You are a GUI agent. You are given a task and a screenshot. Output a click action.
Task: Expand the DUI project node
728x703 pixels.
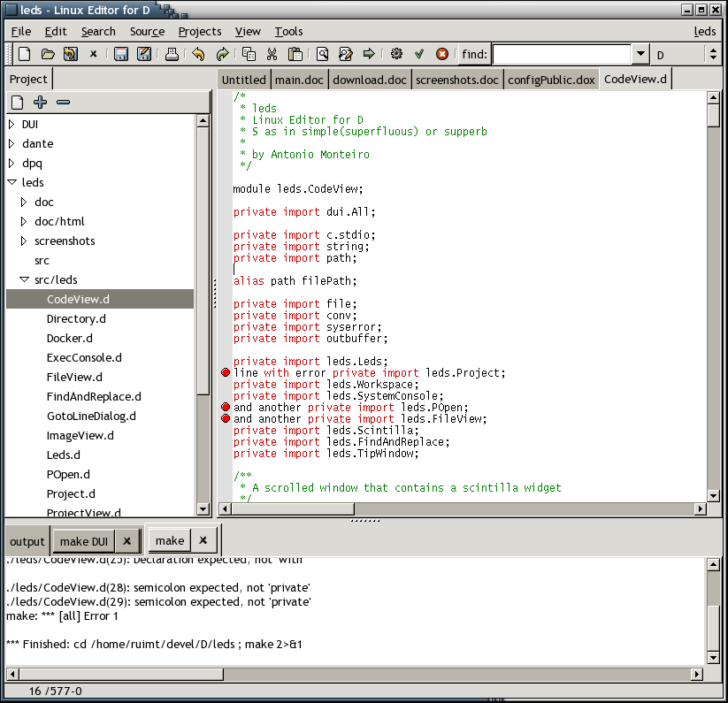[x=11, y=125]
